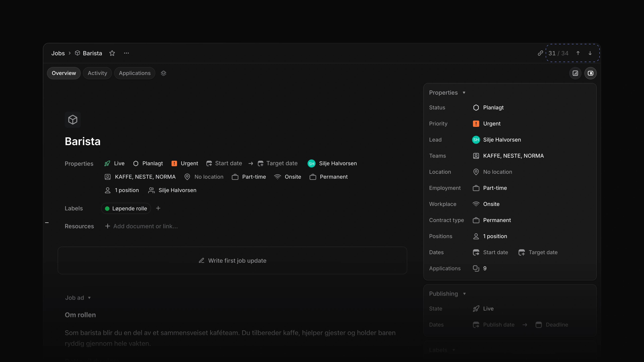Change Priority Urgent in sidebar
This screenshot has height=362, width=644.
pyautogui.click(x=487, y=124)
